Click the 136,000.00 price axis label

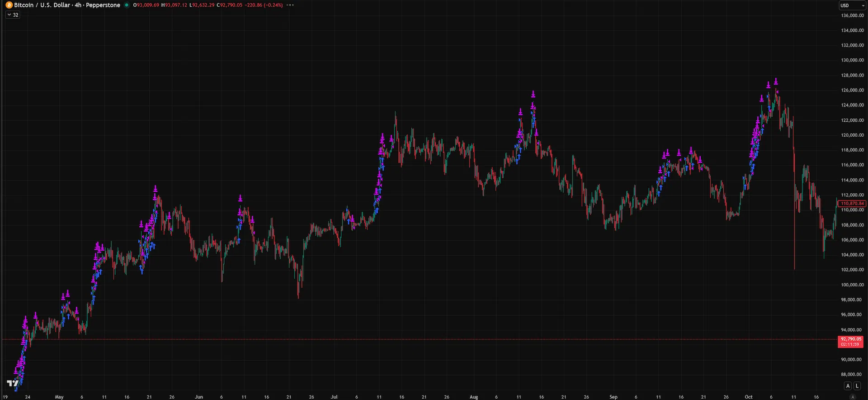pos(852,15)
